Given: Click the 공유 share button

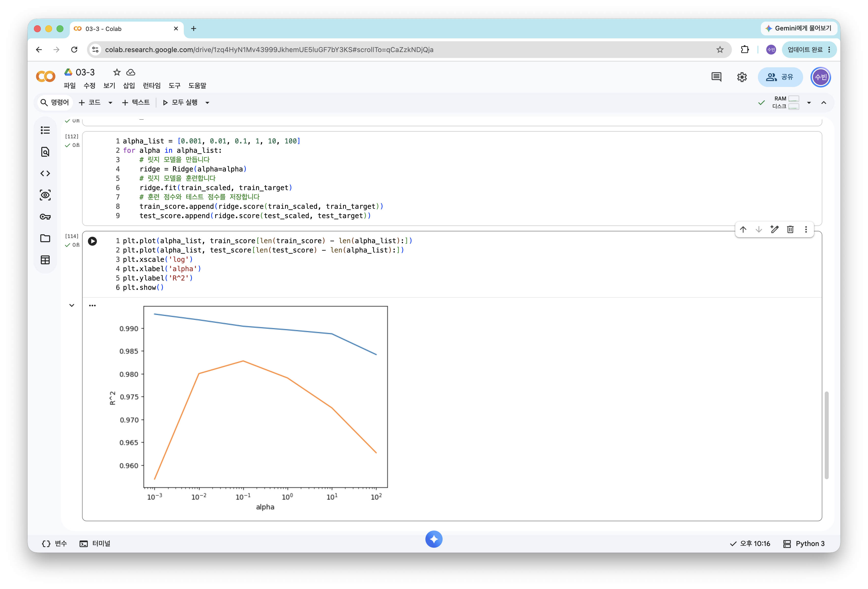Looking at the screenshot, I should point(780,77).
